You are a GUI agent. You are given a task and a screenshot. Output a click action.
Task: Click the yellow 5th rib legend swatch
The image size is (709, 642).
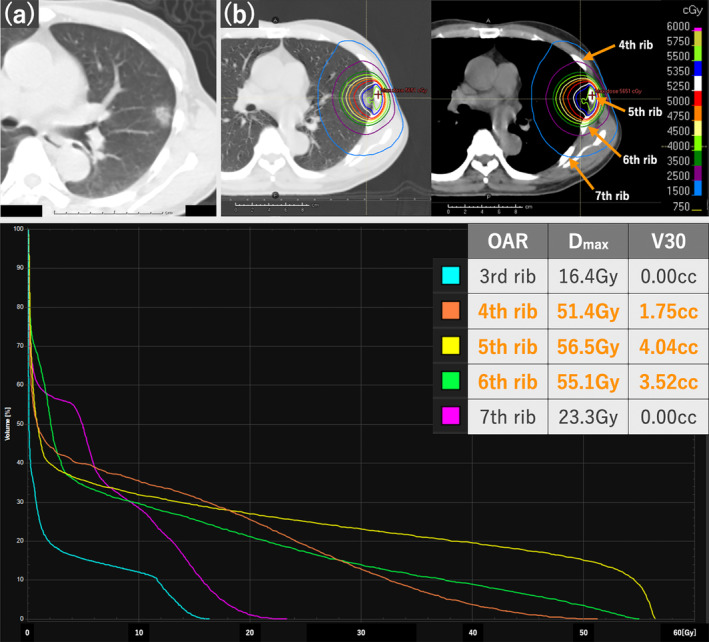pyautogui.click(x=450, y=346)
